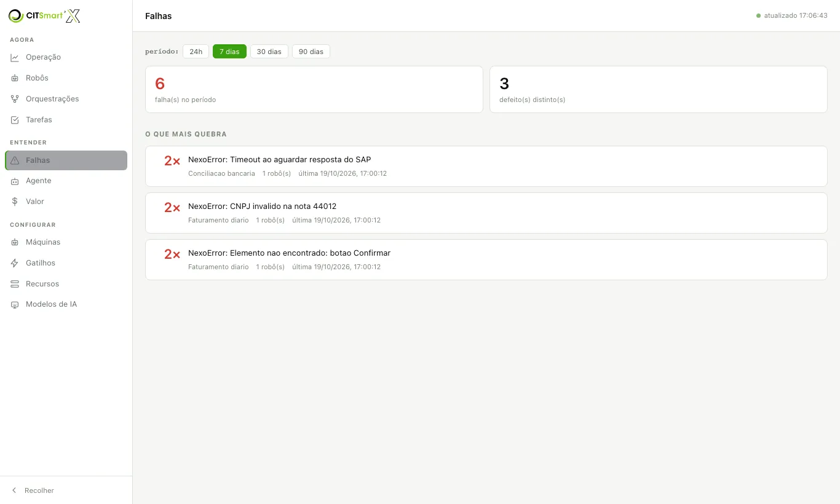Click the 3 defeito(s) distinto(s) card
This screenshot has height=504, width=840.
(x=658, y=90)
